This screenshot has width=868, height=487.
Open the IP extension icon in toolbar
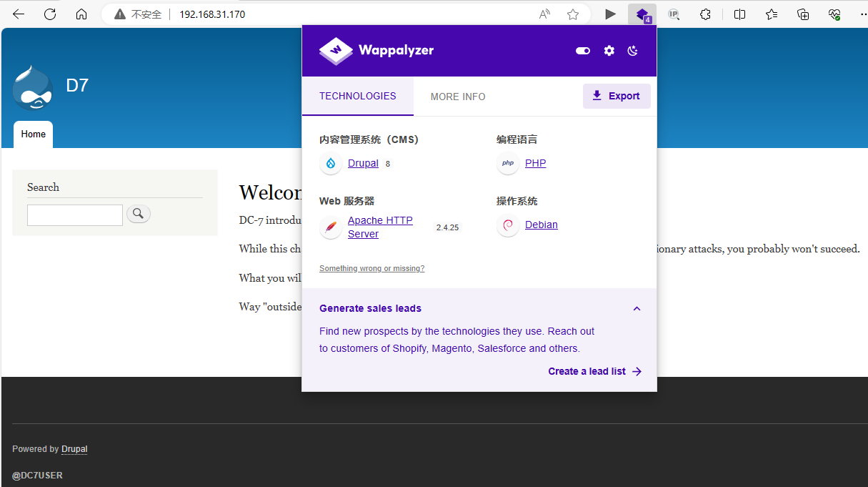pyautogui.click(x=673, y=14)
